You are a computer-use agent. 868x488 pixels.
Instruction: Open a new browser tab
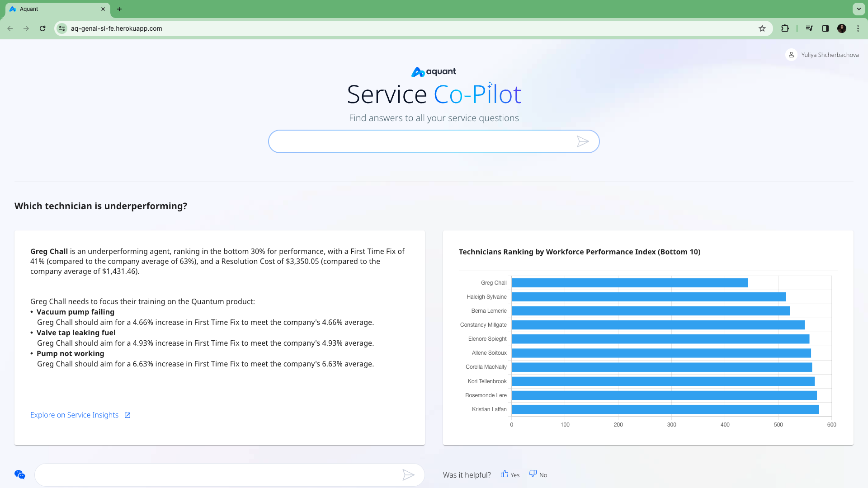[119, 9]
